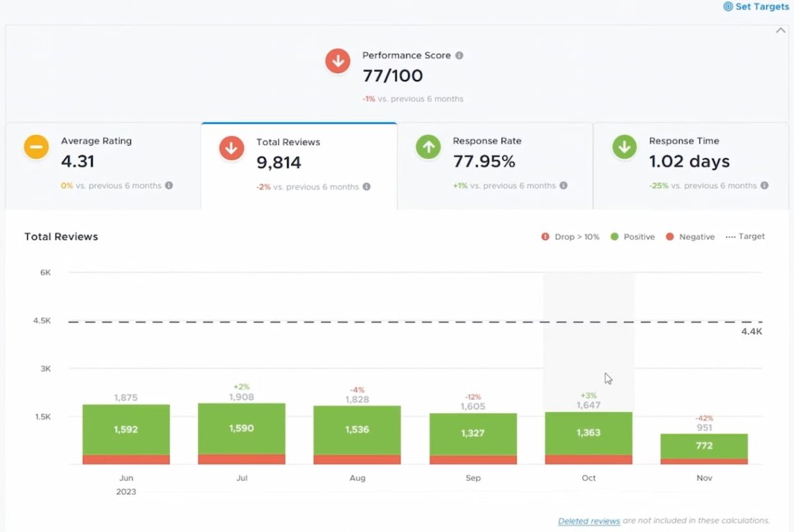Click info icon beside Total Reviews comparison
This screenshot has height=532, width=794.
pos(366,187)
